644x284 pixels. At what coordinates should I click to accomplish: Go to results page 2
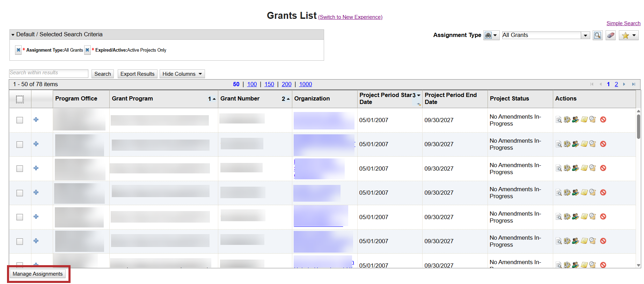(616, 84)
